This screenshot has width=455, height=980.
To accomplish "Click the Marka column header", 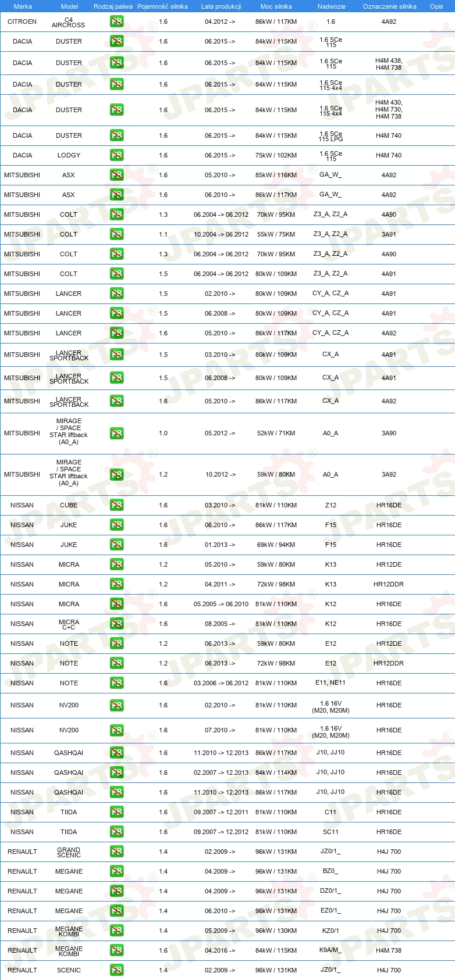I will (23, 6).
